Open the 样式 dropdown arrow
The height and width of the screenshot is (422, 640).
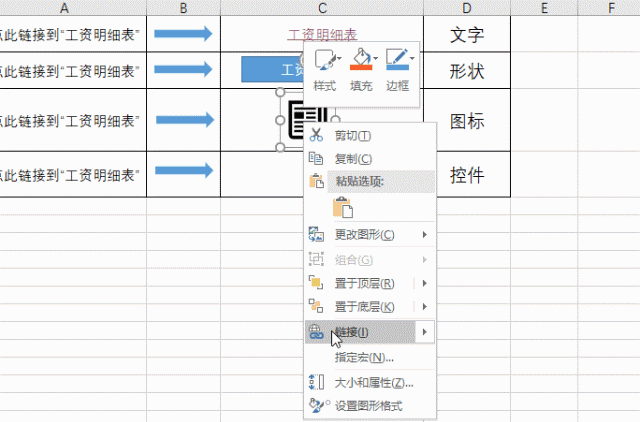tap(339, 59)
